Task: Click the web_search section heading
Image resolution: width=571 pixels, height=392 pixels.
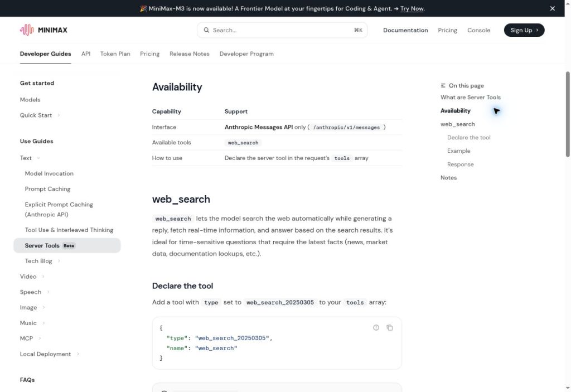Action: point(181,199)
